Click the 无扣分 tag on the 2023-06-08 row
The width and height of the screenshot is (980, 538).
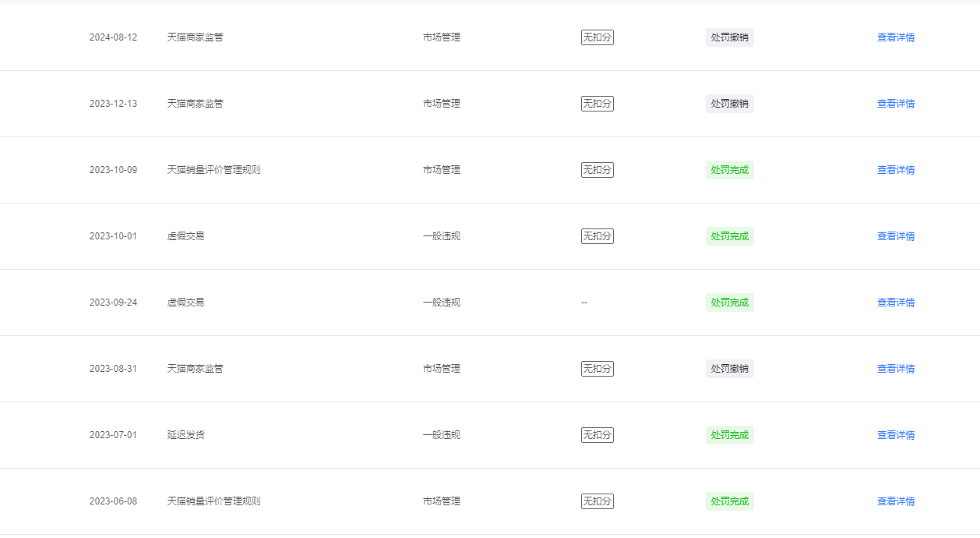pos(598,501)
